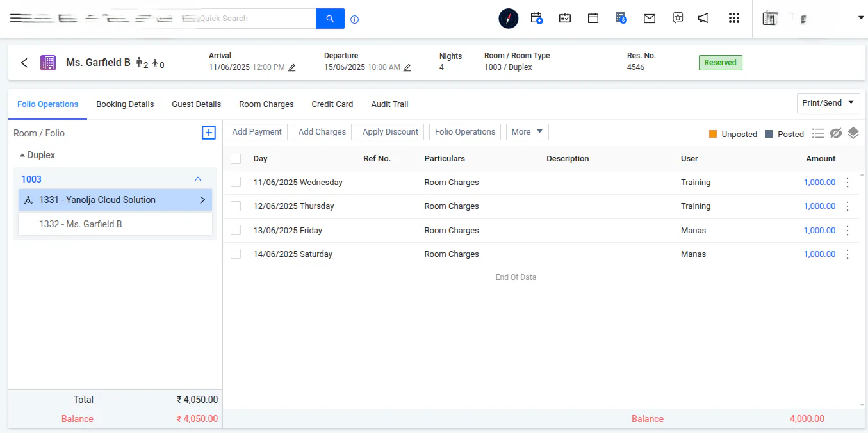Click reservation number 4546
Viewport: 868px width, 433px height.
635,67
